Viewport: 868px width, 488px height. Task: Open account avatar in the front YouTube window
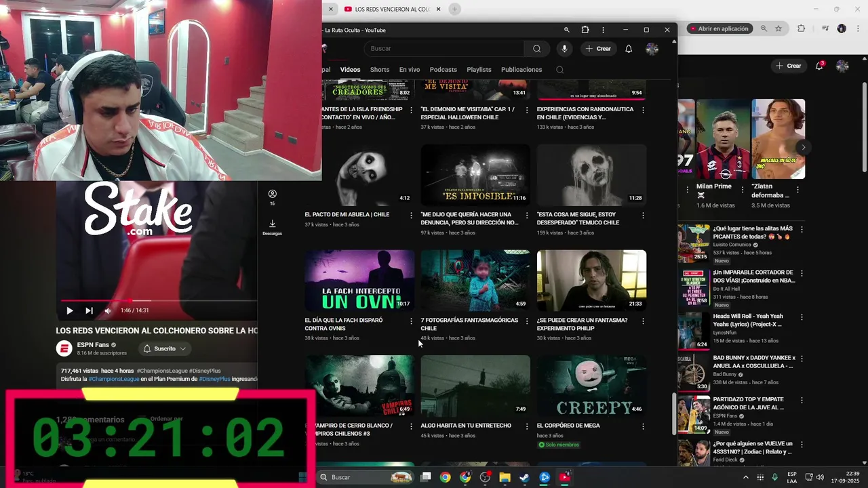(x=652, y=49)
